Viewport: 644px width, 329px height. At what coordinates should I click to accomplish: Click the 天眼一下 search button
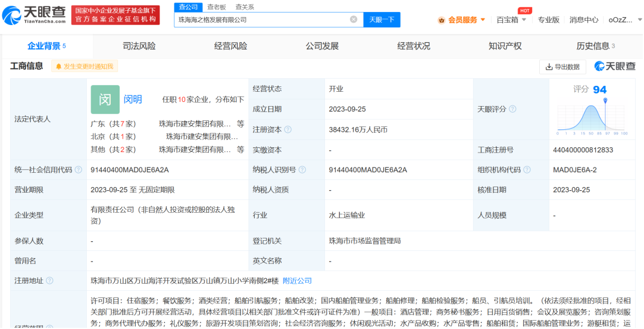click(x=382, y=19)
